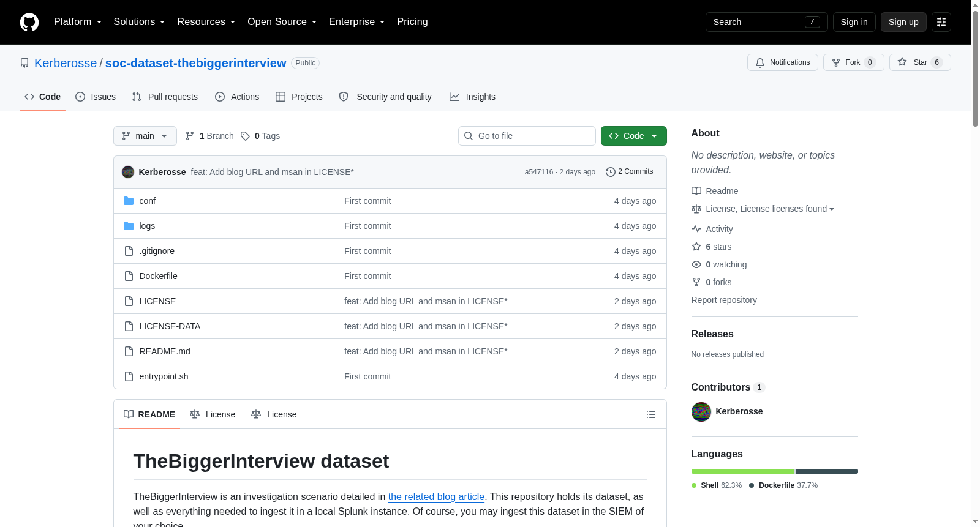Open the README outline icon

pyautogui.click(x=651, y=414)
